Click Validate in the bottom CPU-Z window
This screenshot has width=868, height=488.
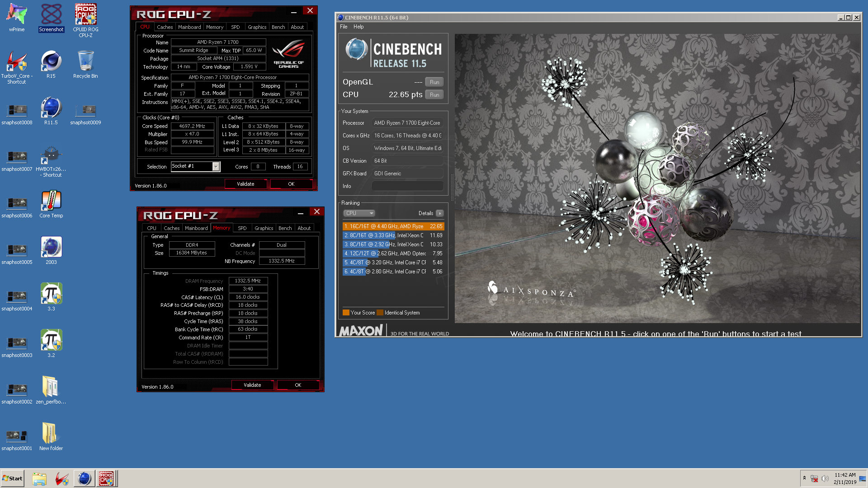[252, 385]
